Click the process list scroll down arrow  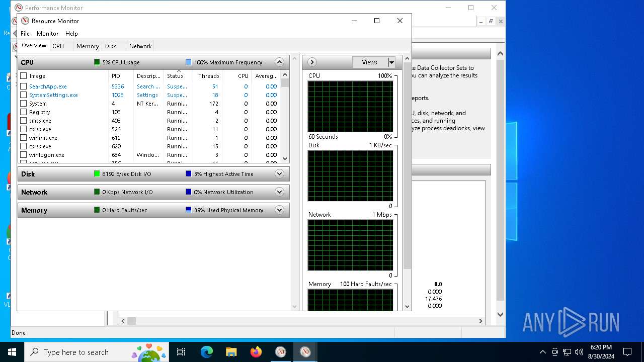pos(285,158)
